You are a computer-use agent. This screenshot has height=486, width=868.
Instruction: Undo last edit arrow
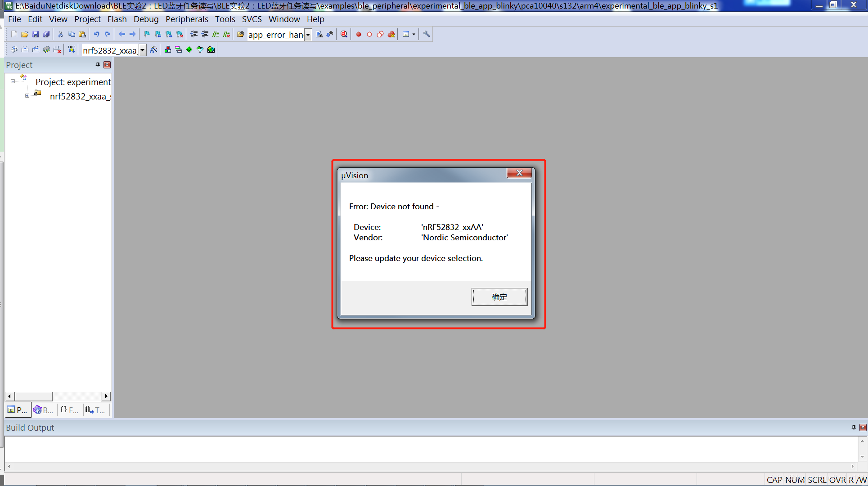point(97,34)
